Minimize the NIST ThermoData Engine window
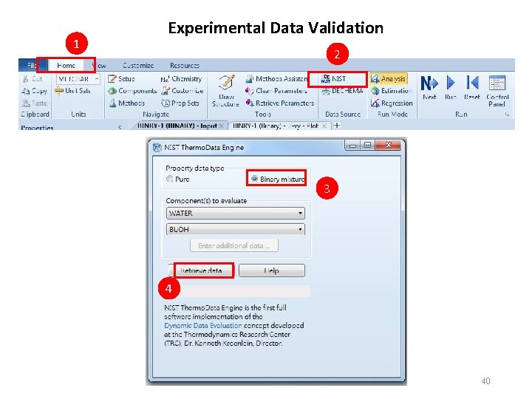This screenshot has height=399, width=532. click(353, 146)
